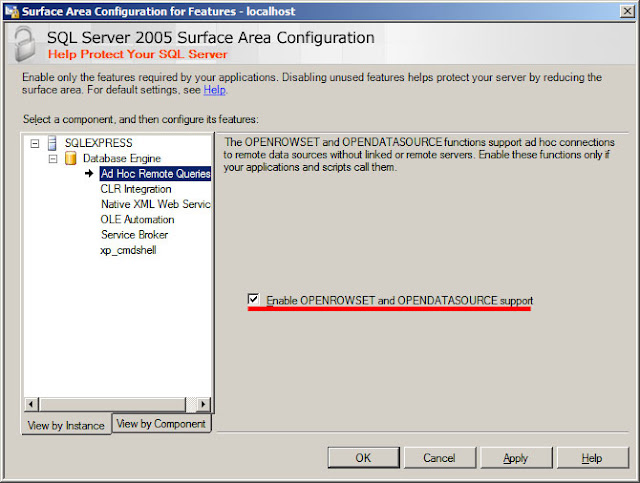The width and height of the screenshot is (640, 483).
Task: Open the Help link in description text
Action: point(214,90)
